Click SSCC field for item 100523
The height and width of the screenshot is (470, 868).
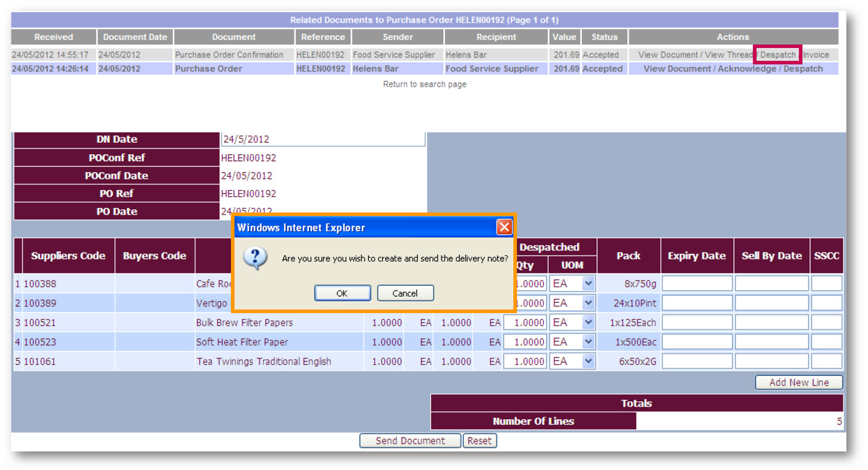[x=827, y=342]
